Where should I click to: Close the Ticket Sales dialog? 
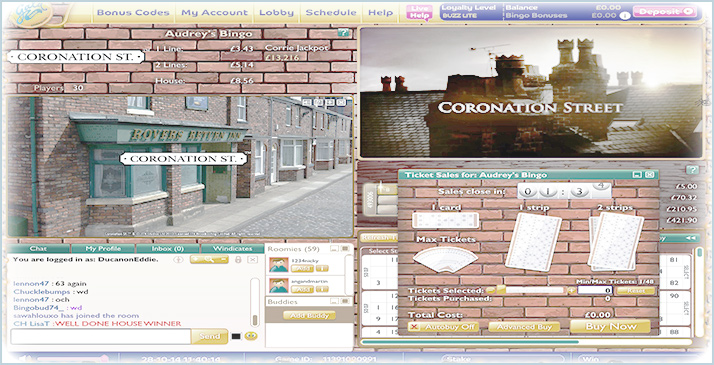650,175
